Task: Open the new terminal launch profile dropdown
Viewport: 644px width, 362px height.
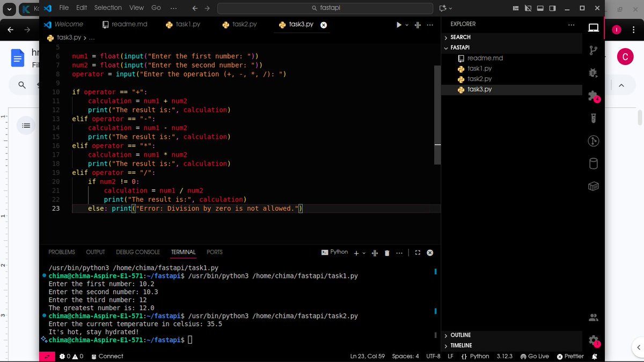Action: point(364,253)
